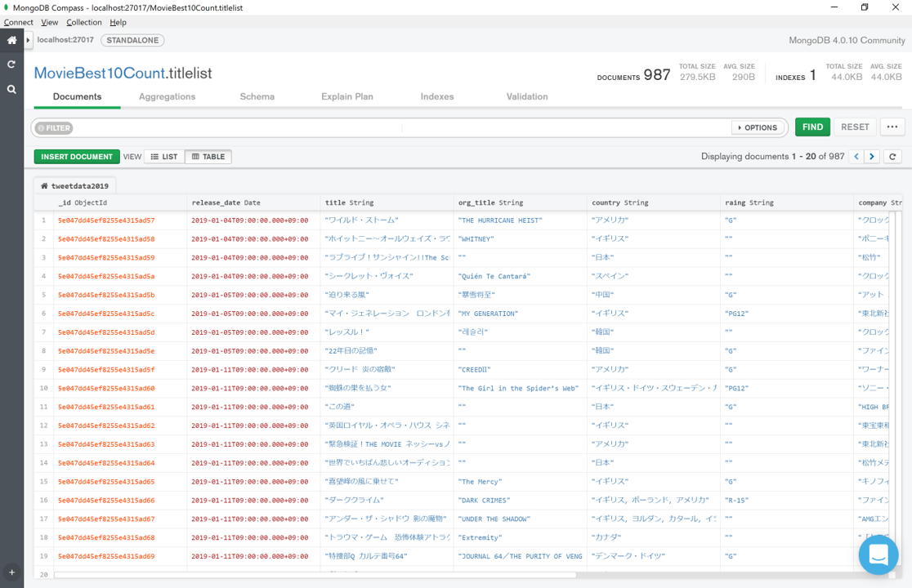Expand the sidebar with the arrow toggle
This screenshot has height=588, width=912.
[28, 40]
